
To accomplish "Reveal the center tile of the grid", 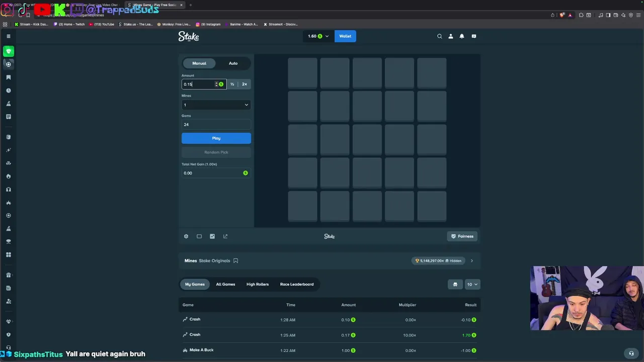I will click(x=367, y=139).
